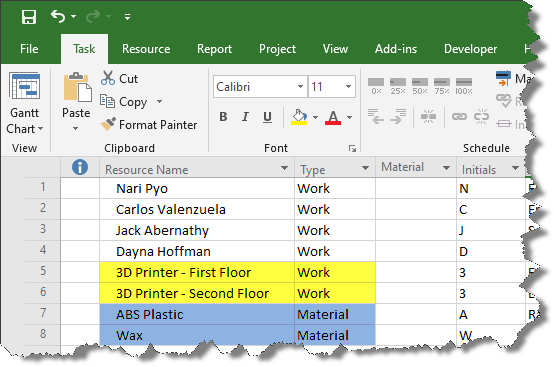This screenshot has width=554, height=367.
Task: Select row header 1
Action: pos(42,187)
